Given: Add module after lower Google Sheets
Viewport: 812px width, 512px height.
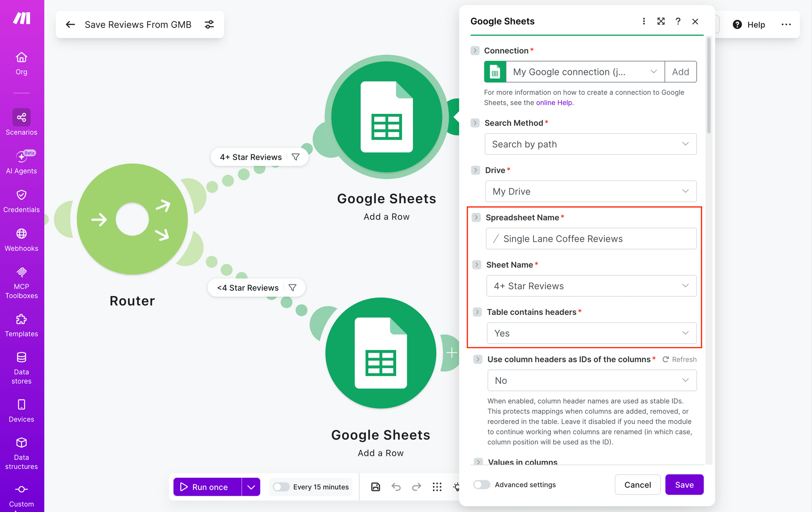Looking at the screenshot, I should click(452, 353).
